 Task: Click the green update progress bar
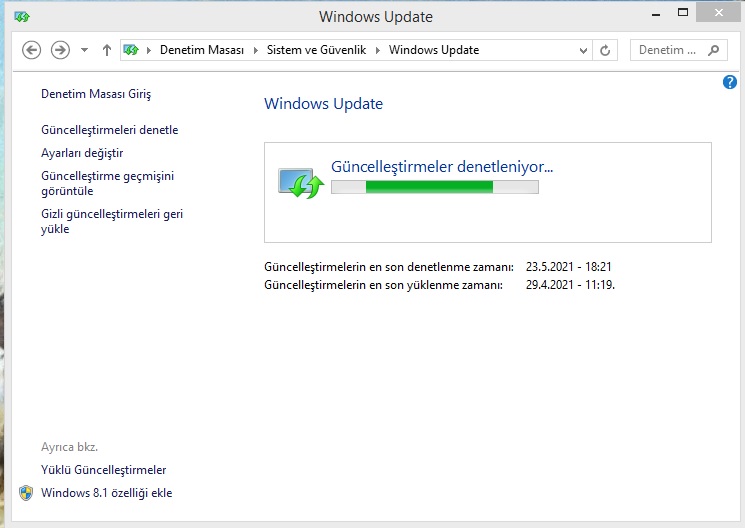(x=435, y=187)
